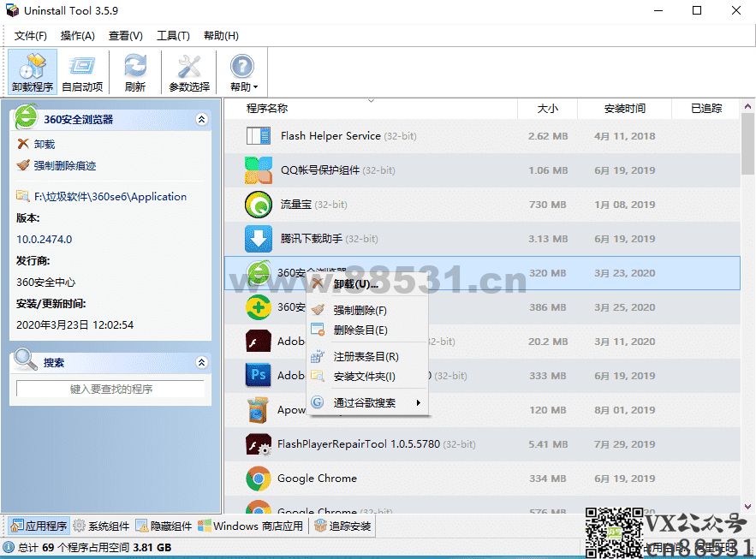Click the 360安全浏览器 panel header icon

point(26,117)
